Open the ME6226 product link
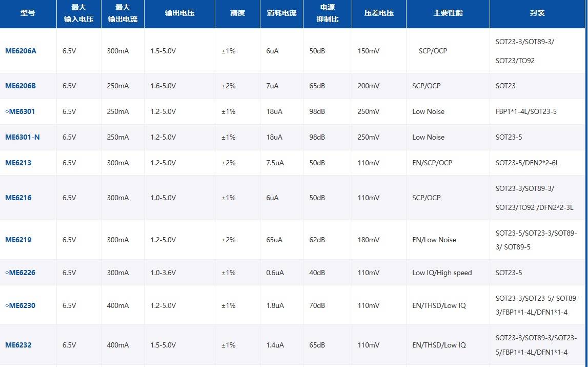 pyautogui.click(x=22, y=273)
